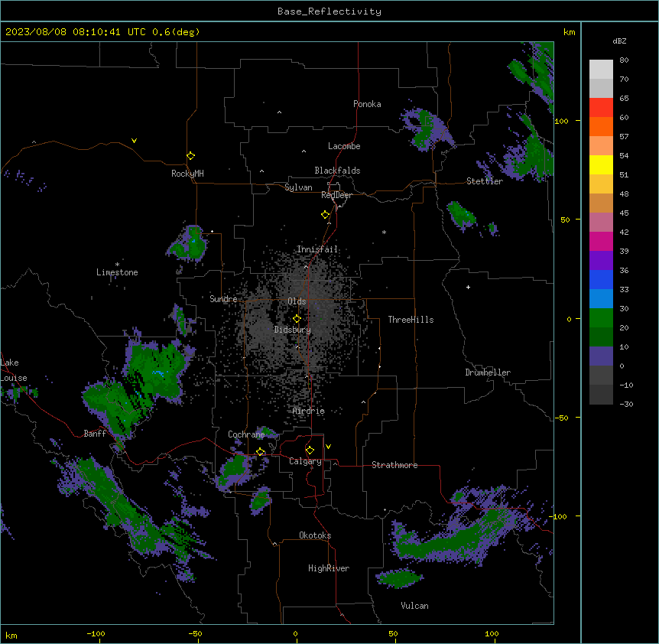Image resolution: width=659 pixels, height=644 pixels.
Task: Click the yellow diamond marker above Calgary
Action: (x=310, y=450)
